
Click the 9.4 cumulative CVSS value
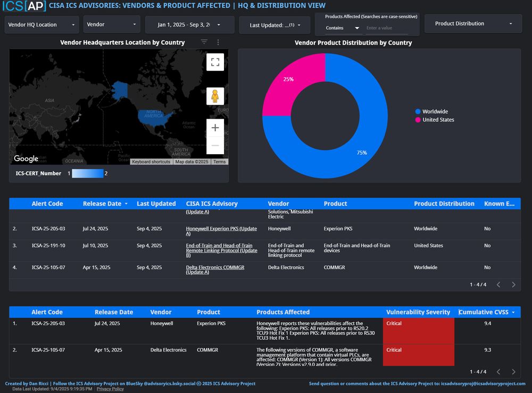[487, 323]
